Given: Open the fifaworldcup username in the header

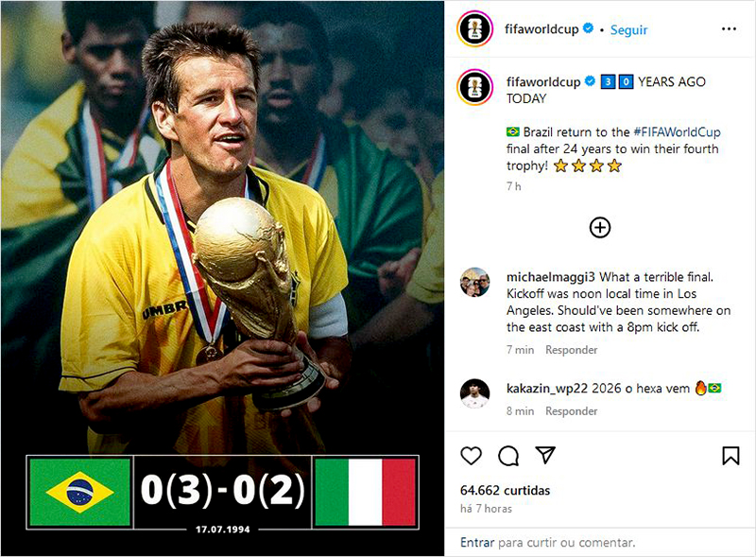Looking at the screenshot, I should pos(542,29).
